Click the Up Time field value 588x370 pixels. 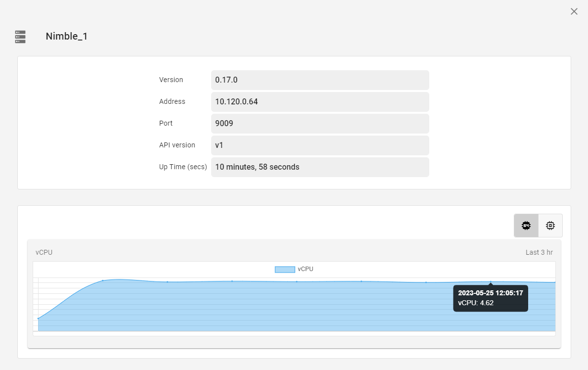tap(320, 167)
